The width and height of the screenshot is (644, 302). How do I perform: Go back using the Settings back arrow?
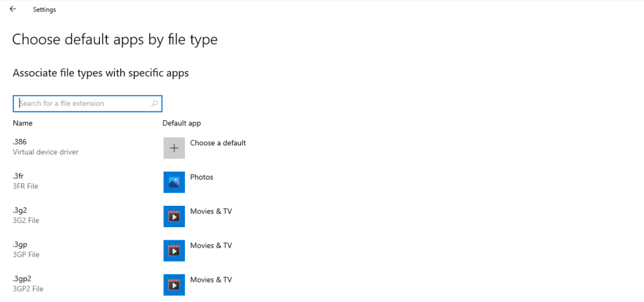(x=13, y=9)
